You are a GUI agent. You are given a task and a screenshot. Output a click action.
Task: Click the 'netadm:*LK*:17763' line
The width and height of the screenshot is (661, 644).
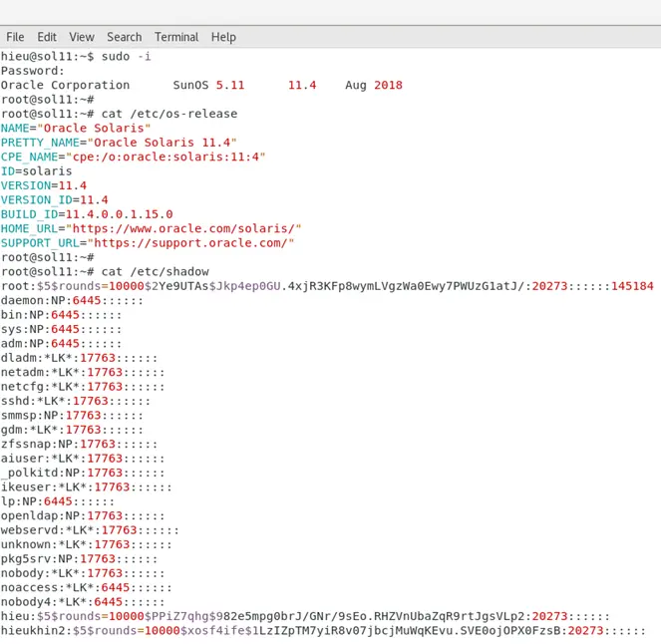[83, 372]
